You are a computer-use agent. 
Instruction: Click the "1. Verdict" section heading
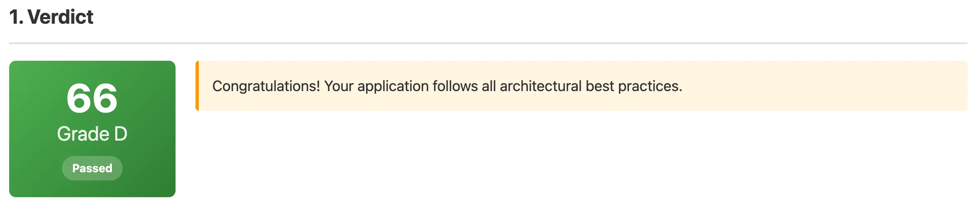point(51,17)
